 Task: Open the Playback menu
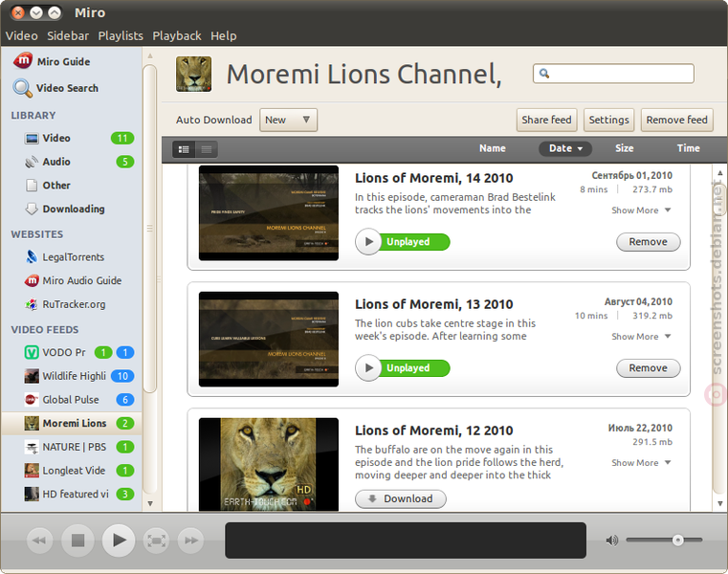[x=177, y=35]
